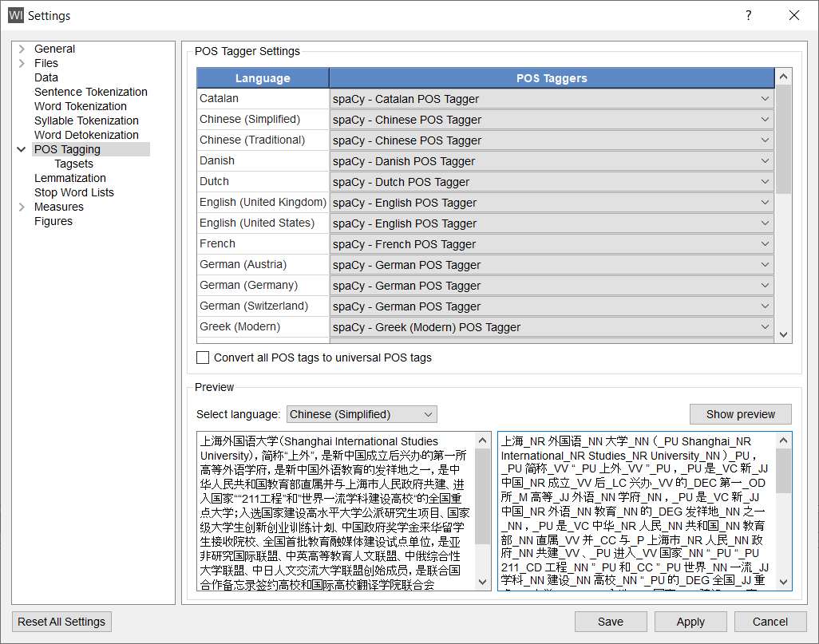This screenshot has width=819, height=644.
Task: Open the German (Germany) tagger dropdown
Action: point(552,286)
